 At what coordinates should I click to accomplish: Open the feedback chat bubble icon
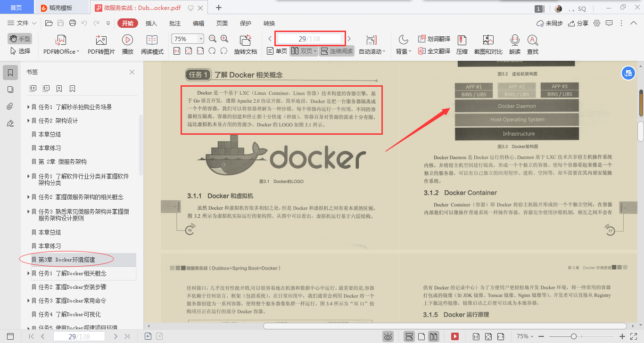pyautogui.click(x=609, y=23)
